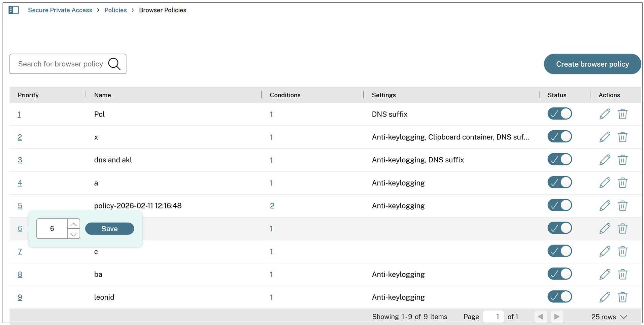Toggle status of dns and akl policy

click(x=560, y=160)
